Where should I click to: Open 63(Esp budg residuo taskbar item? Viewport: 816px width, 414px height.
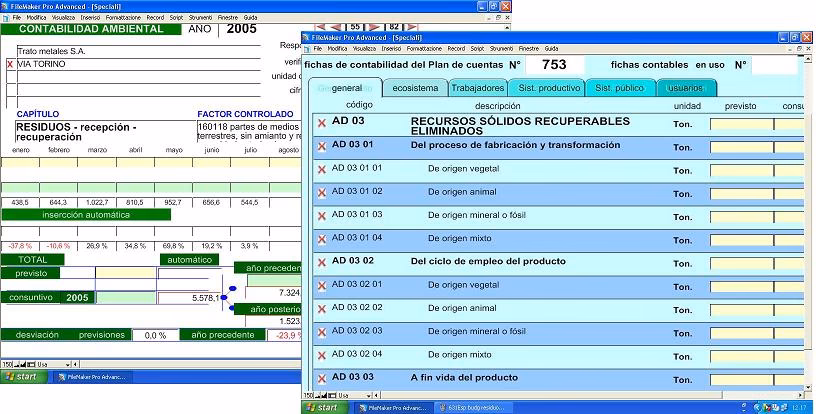pyautogui.click(x=474, y=408)
